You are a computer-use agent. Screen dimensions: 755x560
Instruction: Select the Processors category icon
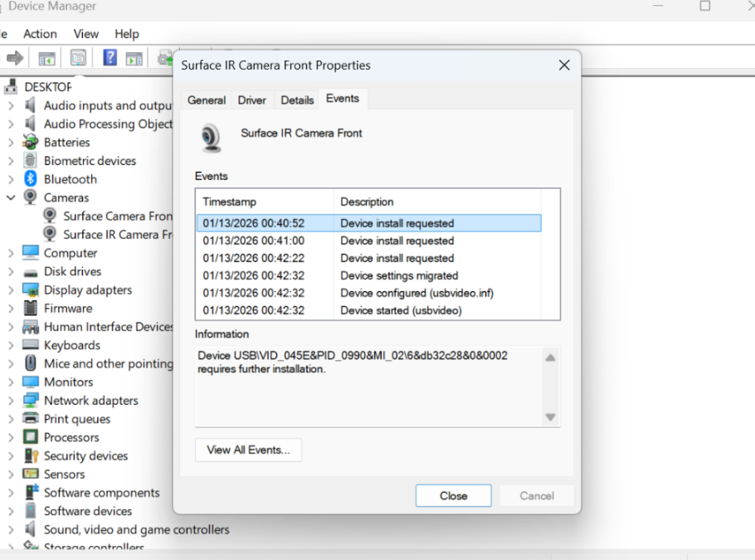click(31, 437)
